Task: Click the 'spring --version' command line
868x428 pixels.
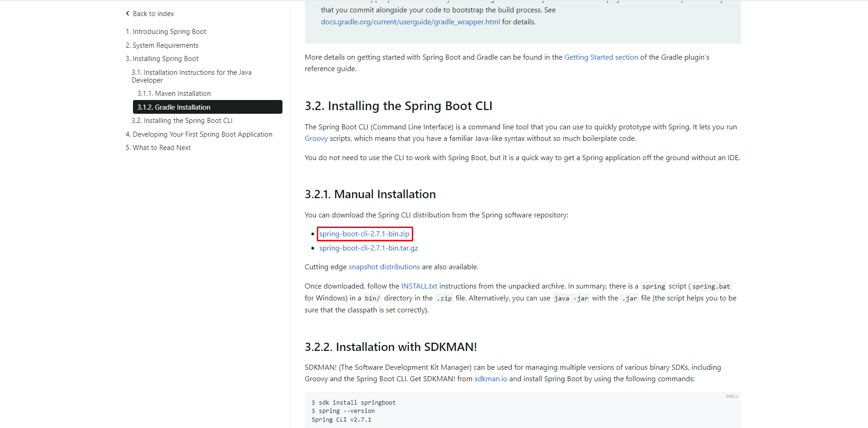Action: pyautogui.click(x=343, y=411)
